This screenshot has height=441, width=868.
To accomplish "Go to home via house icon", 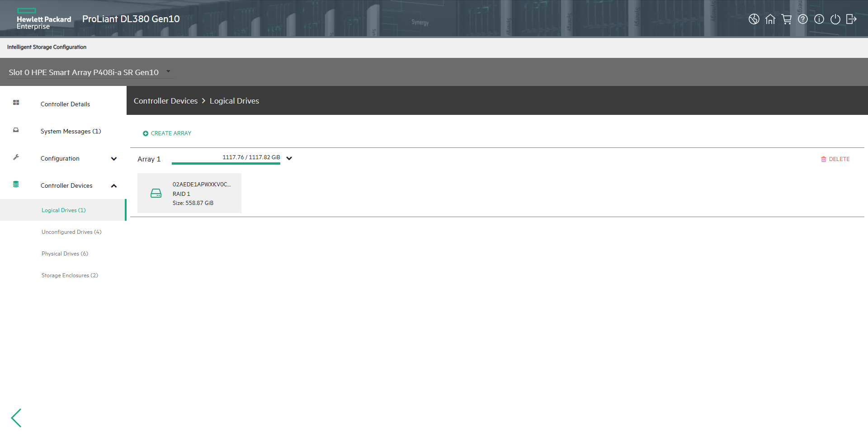I will pyautogui.click(x=770, y=19).
